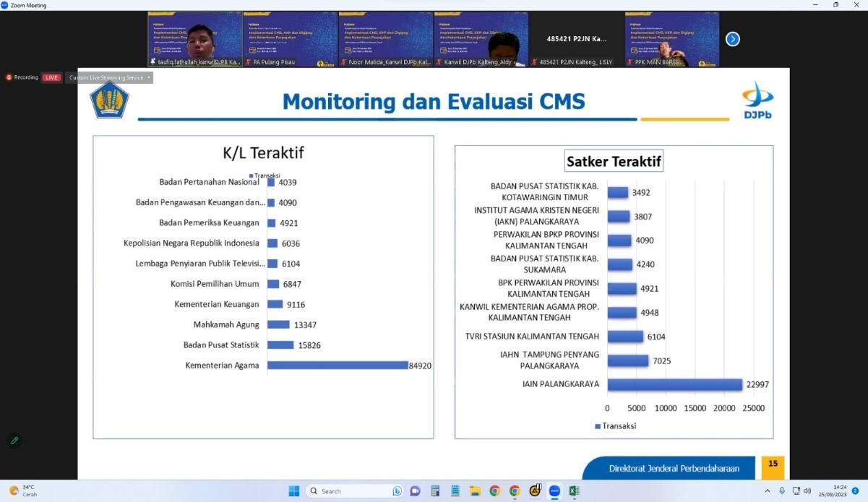Click the microphone icon in system tray

pyautogui.click(x=782, y=491)
